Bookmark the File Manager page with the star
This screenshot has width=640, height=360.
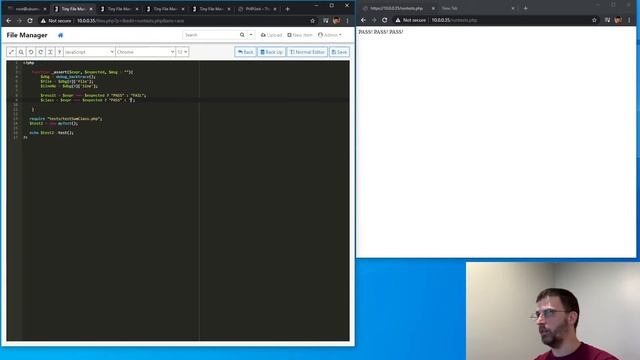(x=313, y=20)
